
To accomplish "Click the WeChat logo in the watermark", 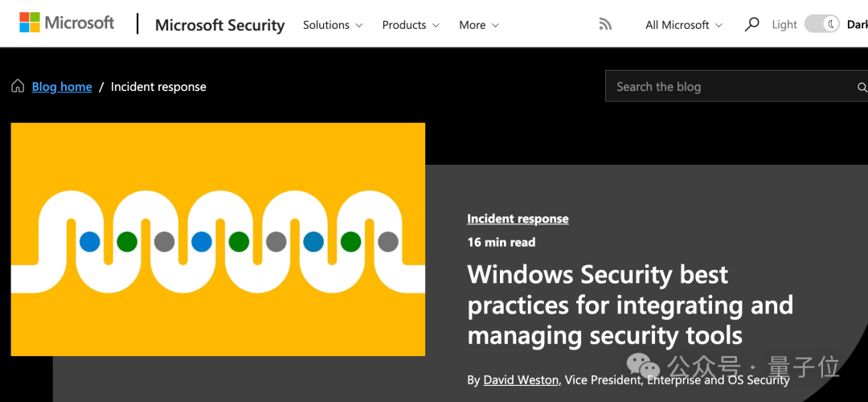I will tap(643, 369).
